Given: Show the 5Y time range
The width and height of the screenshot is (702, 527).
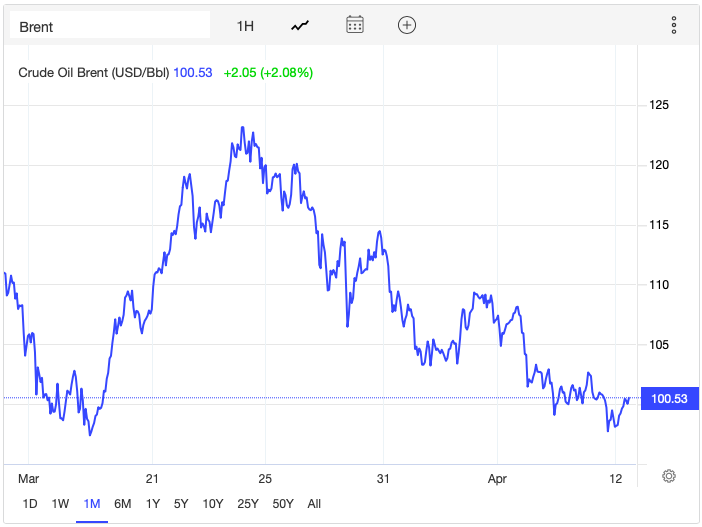Looking at the screenshot, I should tap(181, 503).
